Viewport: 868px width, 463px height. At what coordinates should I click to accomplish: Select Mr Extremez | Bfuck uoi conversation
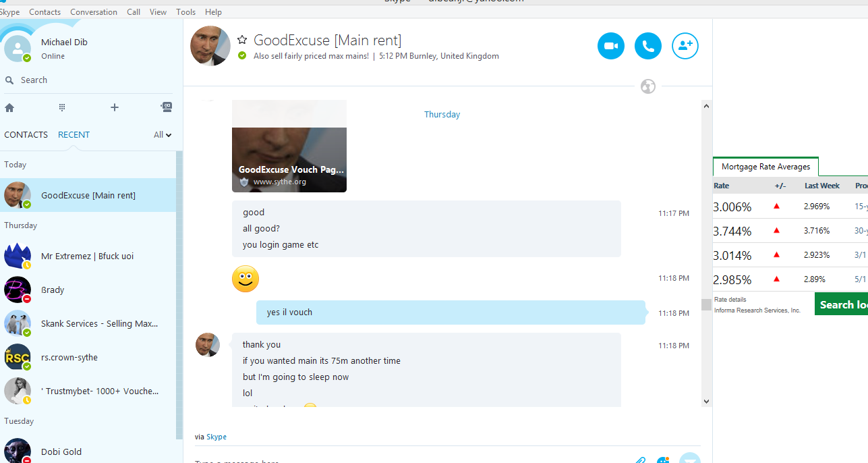(88, 256)
